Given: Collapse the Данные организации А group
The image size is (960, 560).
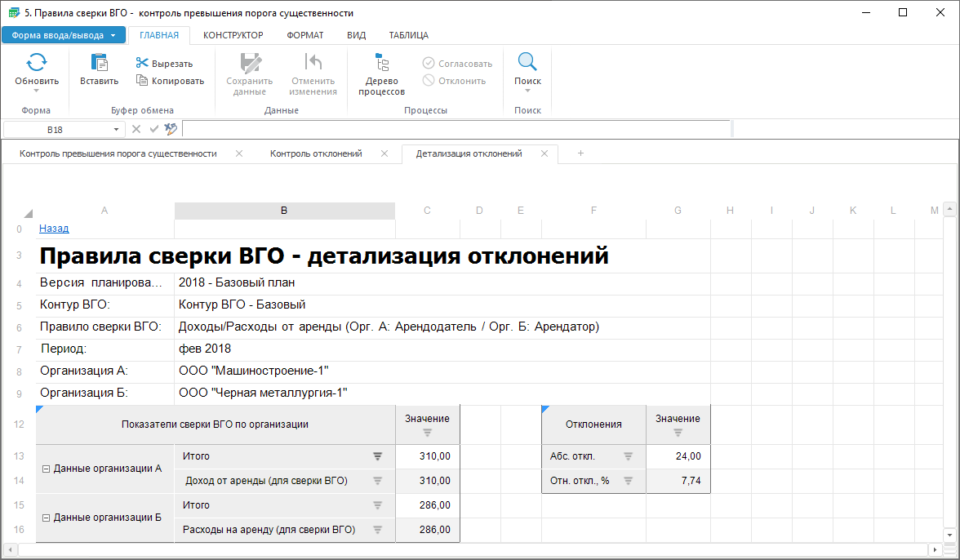Looking at the screenshot, I should coord(46,469).
